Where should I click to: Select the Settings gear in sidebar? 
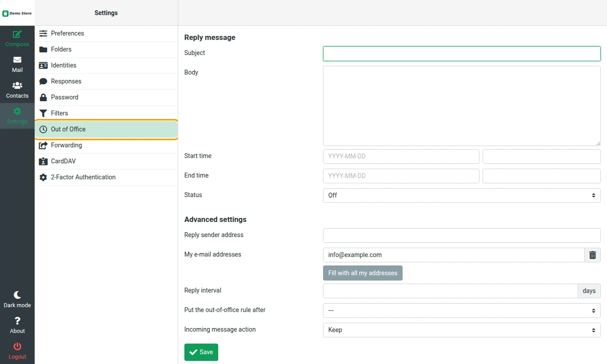coord(17,116)
